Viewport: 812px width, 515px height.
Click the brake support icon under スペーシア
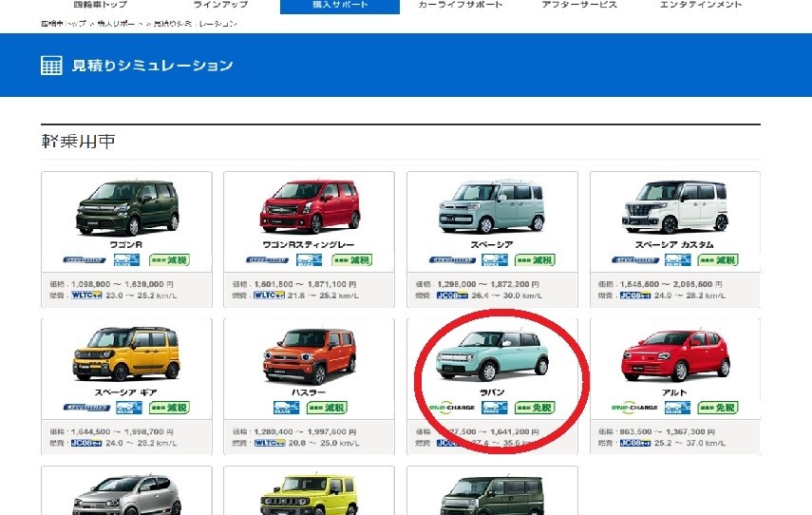coord(495,260)
